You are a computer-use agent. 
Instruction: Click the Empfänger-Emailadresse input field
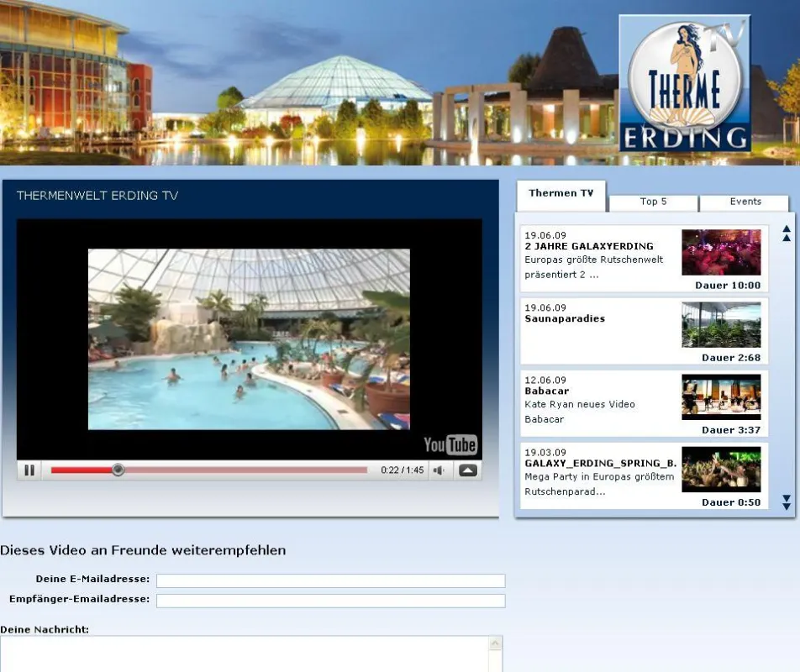tap(330, 601)
